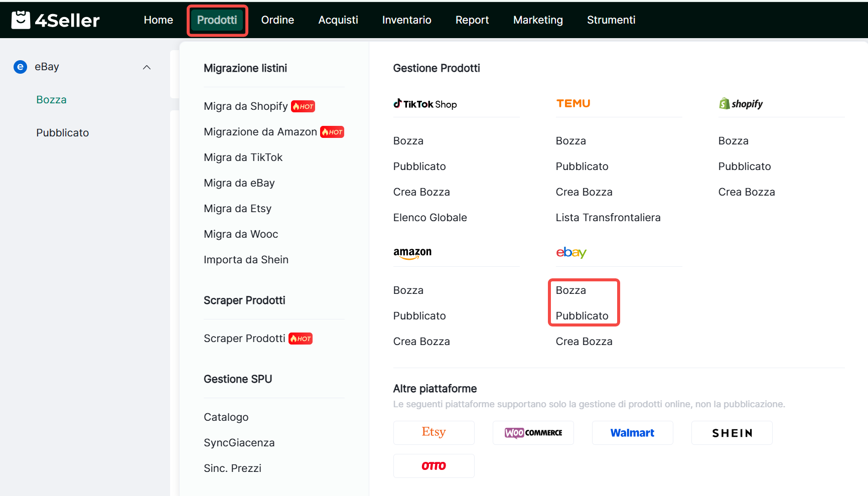Screen dimensions: 868x496
Task: Collapse the eBay sidebar section chevron
Action: 147,67
